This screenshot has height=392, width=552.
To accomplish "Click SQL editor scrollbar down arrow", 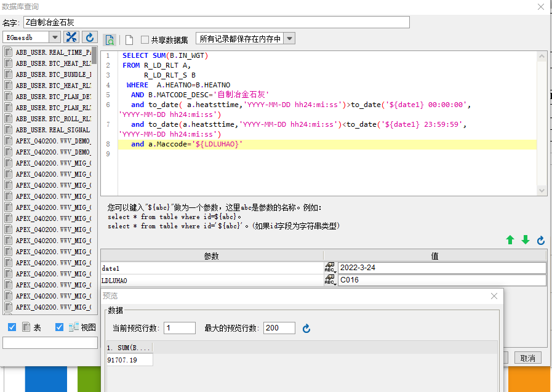I will point(542,191).
